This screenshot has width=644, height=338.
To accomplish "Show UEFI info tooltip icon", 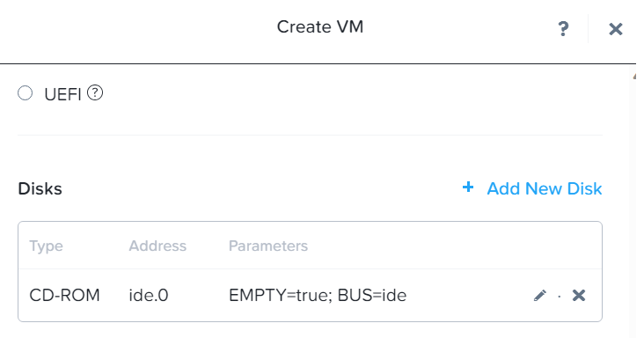I will pyautogui.click(x=95, y=92).
